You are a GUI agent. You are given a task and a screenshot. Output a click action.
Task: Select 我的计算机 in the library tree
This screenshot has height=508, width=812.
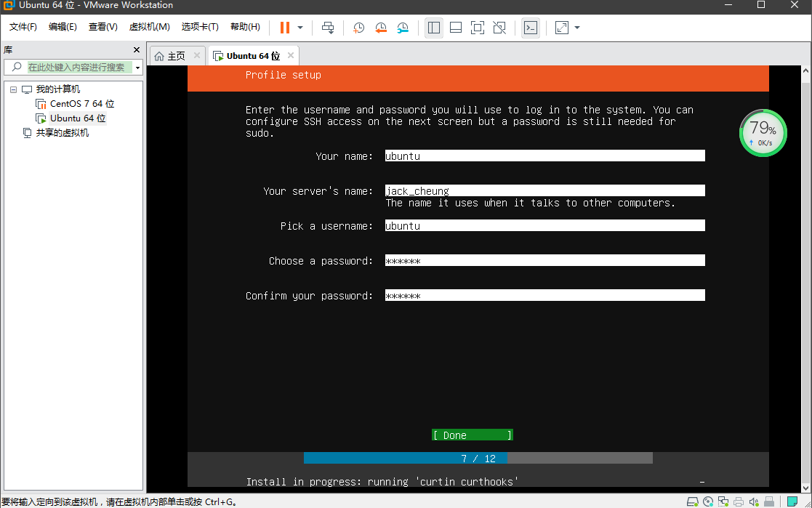58,89
